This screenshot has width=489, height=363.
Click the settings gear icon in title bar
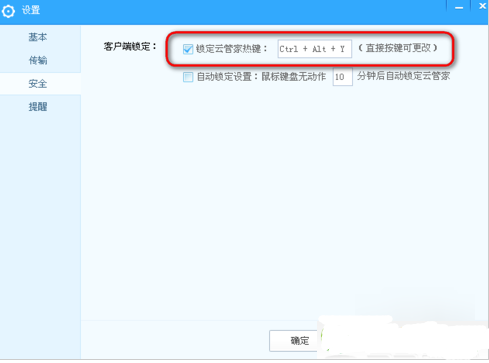click(8, 11)
